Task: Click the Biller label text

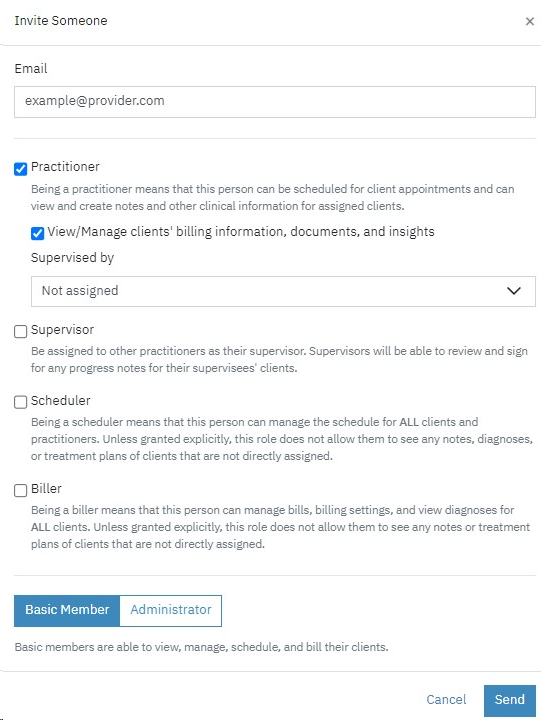Action: (46, 489)
